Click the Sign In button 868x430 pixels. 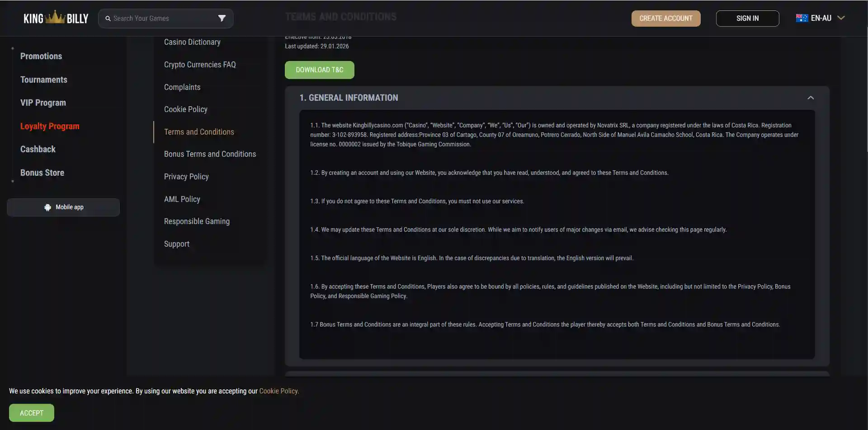coord(747,19)
